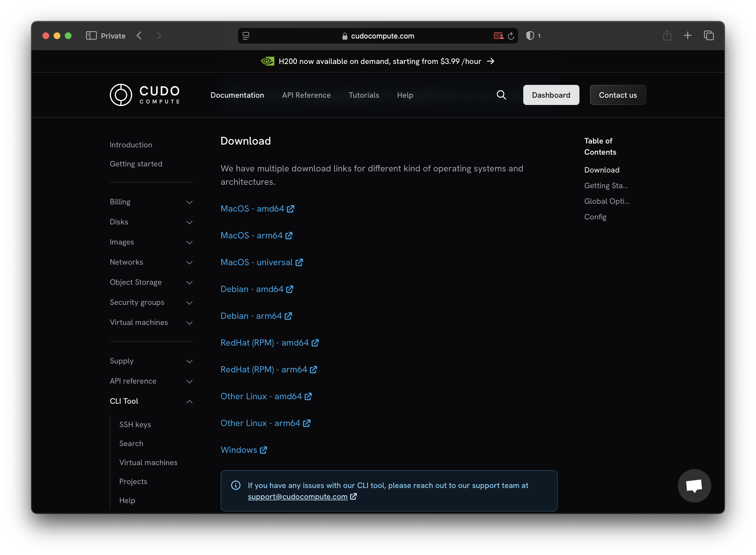This screenshot has width=756, height=555.
Task: Open the Introduction sidebar page
Action: [131, 145]
